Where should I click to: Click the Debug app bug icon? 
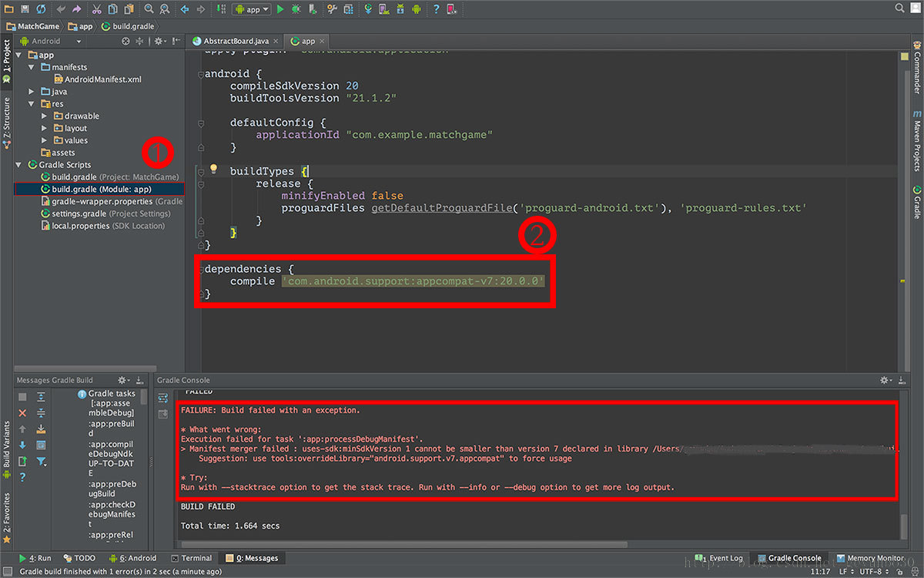point(295,9)
